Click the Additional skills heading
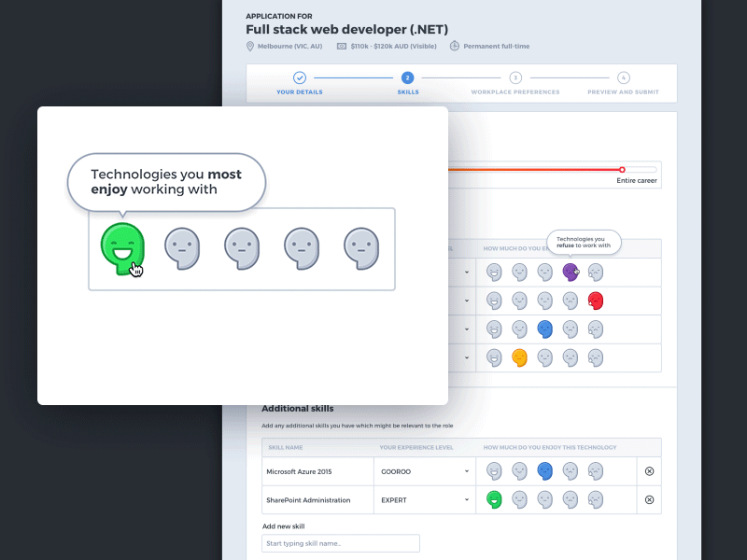Image resolution: width=747 pixels, height=560 pixels. [x=297, y=409]
